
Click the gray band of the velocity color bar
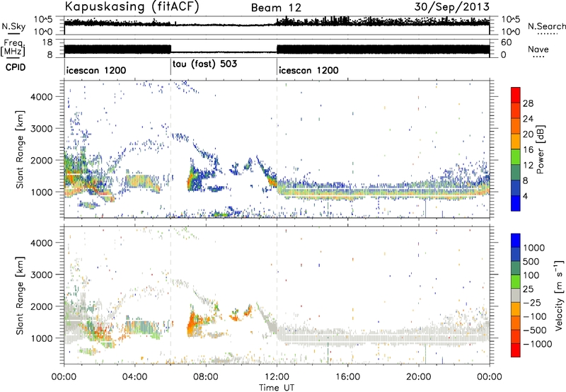516,296
